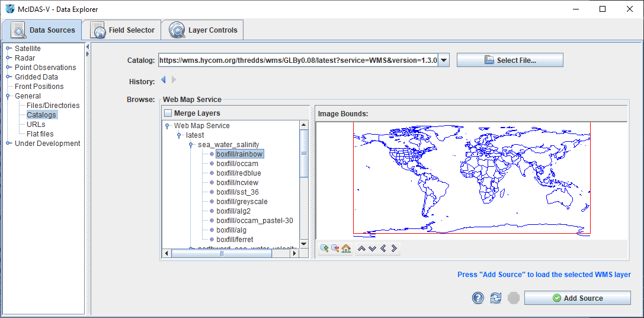This screenshot has width=644, height=318.
Task: Select the boxfill/redblue layer
Action: tap(239, 173)
